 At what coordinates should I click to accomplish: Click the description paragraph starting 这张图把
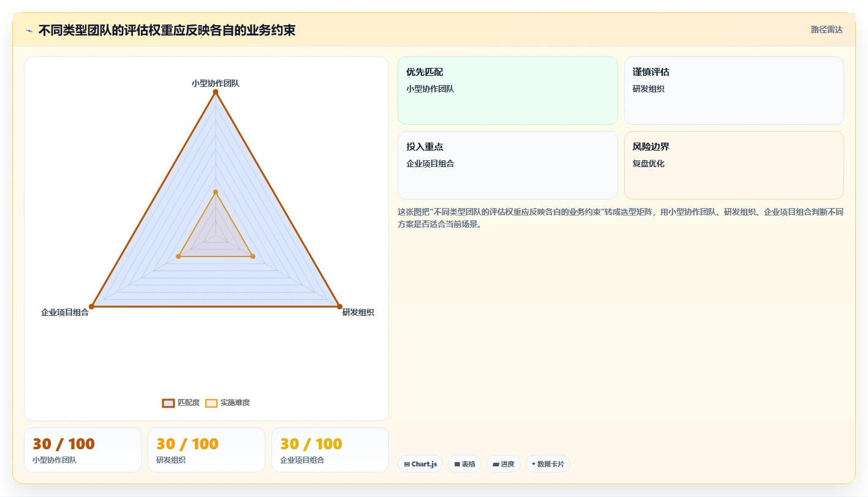click(x=621, y=218)
